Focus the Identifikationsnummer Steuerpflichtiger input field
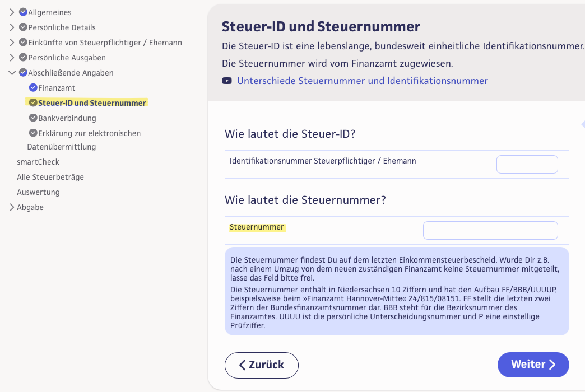This screenshot has width=585, height=392. [x=527, y=165]
